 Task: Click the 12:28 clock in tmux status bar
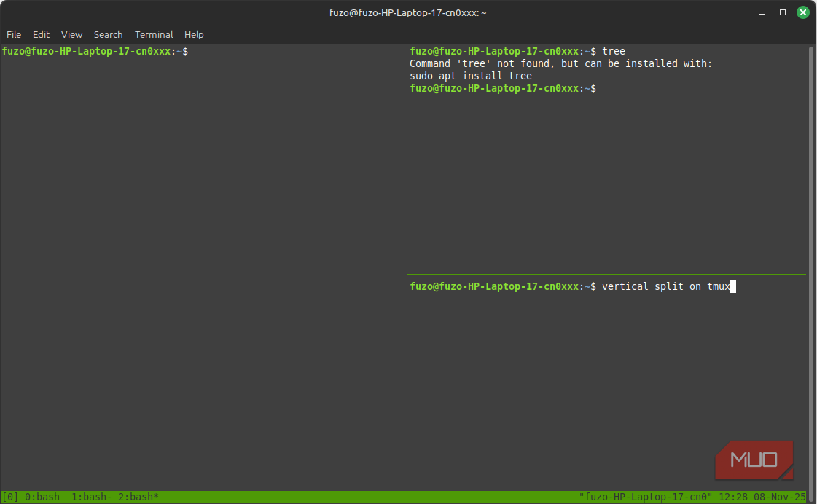(733, 497)
